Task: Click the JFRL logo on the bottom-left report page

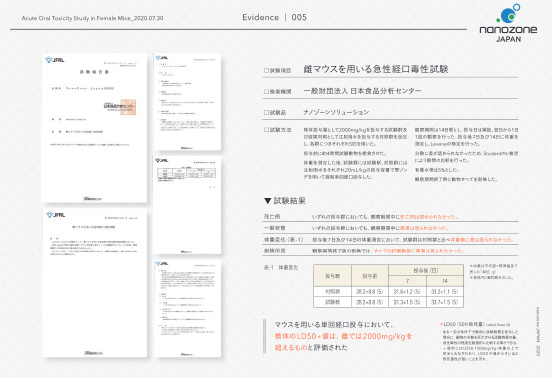Action: pyautogui.click(x=56, y=215)
